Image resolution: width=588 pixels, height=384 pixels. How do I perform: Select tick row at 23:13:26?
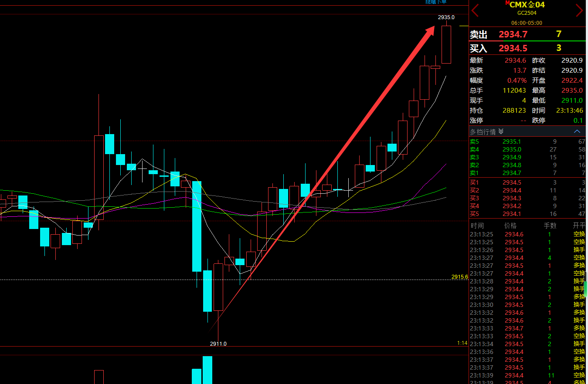click(x=527, y=250)
